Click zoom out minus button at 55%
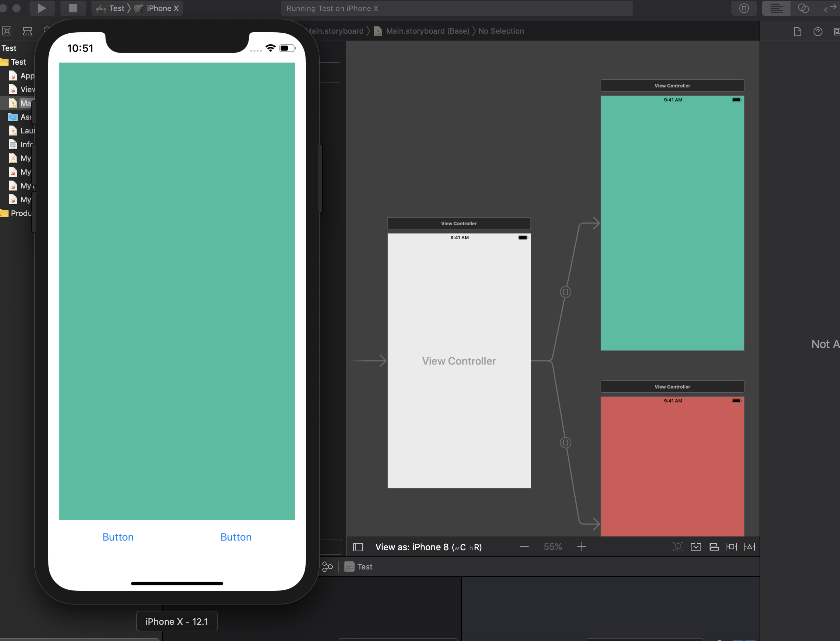Screen dimensions: 840x641 point(524,547)
